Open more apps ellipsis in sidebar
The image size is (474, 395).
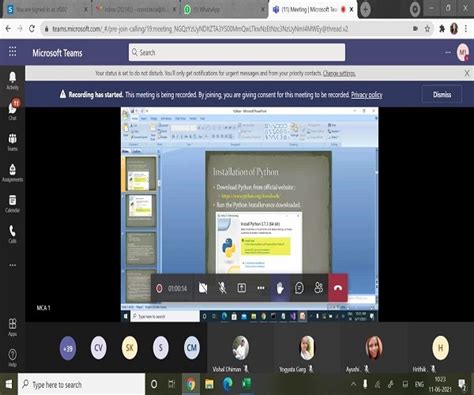(x=12, y=265)
